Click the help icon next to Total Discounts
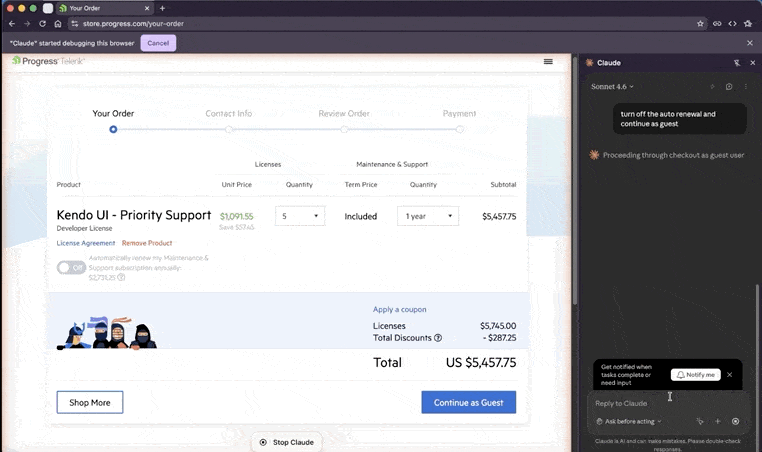 (x=438, y=338)
